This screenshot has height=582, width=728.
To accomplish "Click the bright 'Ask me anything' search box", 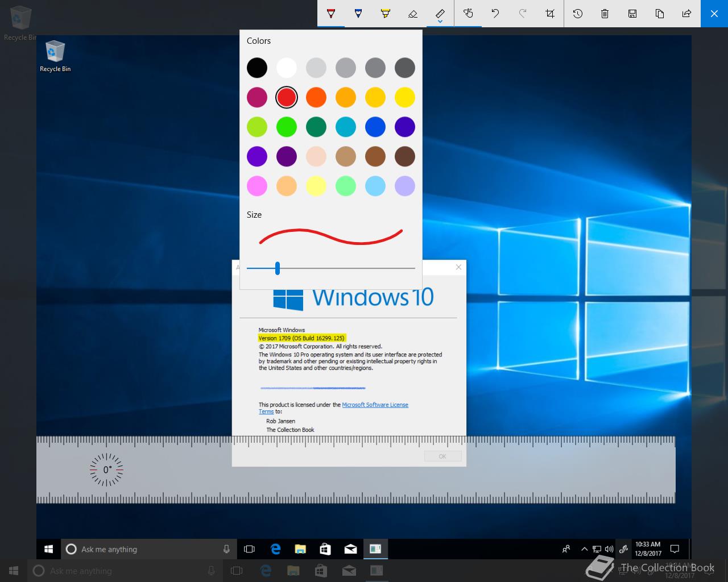I will (x=148, y=549).
